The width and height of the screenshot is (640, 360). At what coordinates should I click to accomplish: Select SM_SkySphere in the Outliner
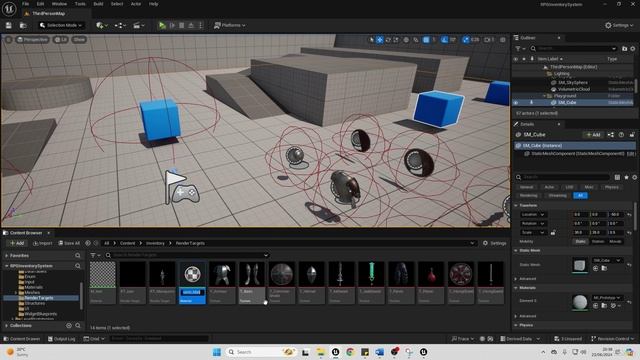[573, 82]
